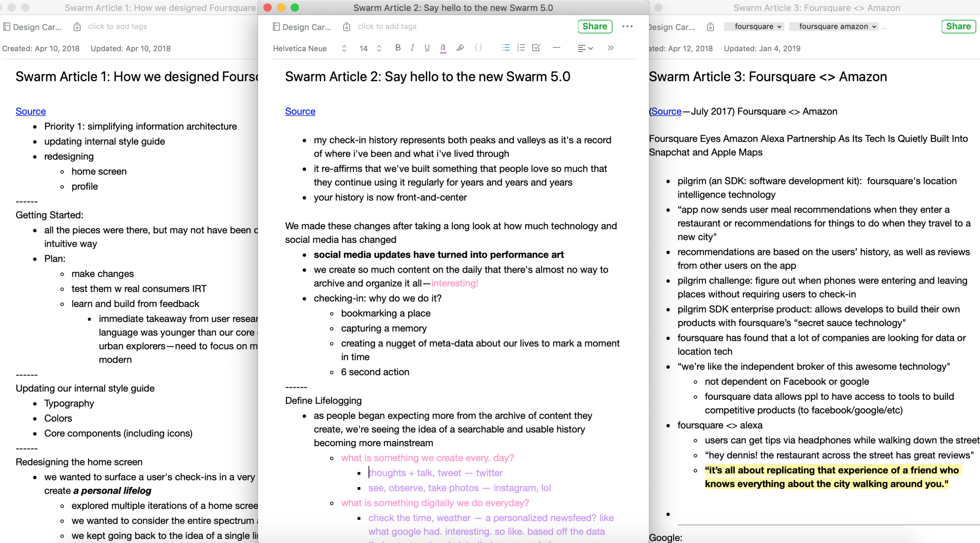
Task: Change font size 14 stepper
Action: (379, 49)
